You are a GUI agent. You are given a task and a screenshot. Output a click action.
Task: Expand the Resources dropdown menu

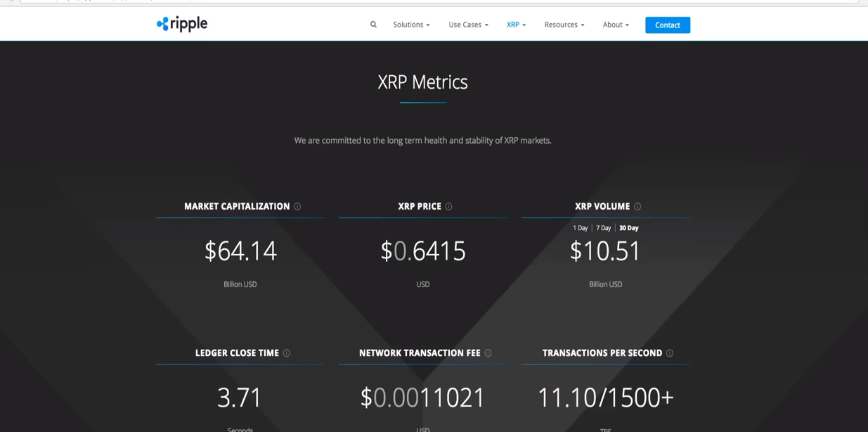tap(564, 25)
